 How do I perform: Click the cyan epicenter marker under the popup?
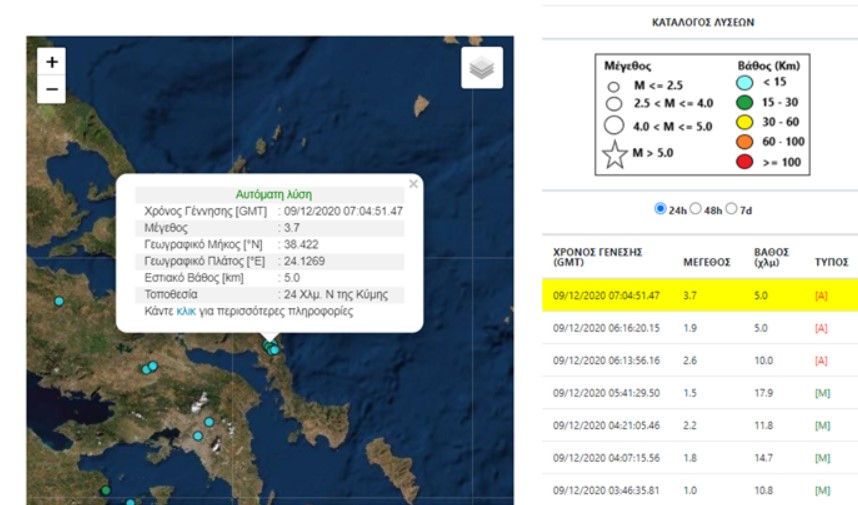pos(270,346)
